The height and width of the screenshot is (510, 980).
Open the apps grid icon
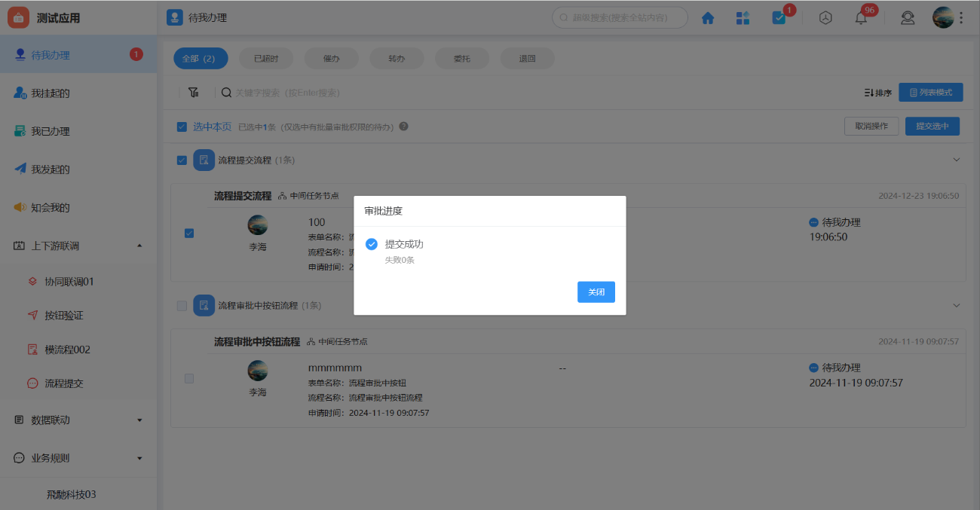click(743, 17)
